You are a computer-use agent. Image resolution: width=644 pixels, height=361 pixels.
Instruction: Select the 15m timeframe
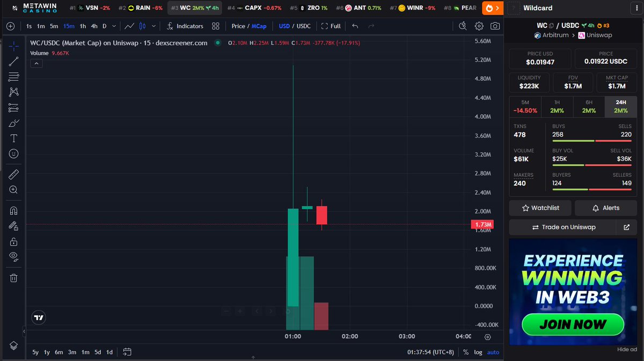pyautogui.click(x=68, y=26)
